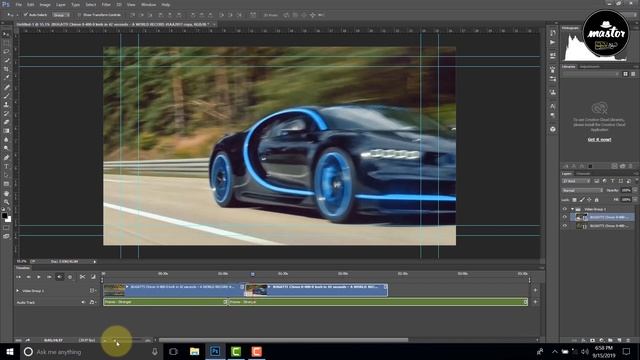The image size is (640, 360).
Task: Swap foreground and background colors
Action: (9, 210)
